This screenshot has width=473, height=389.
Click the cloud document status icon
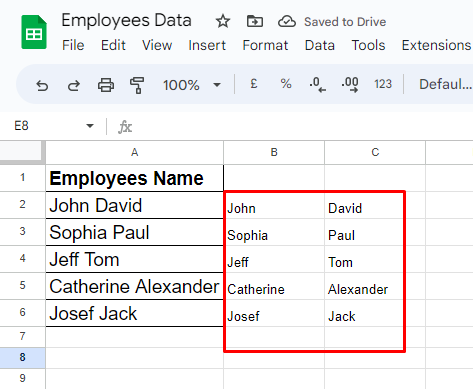(287, 22)
